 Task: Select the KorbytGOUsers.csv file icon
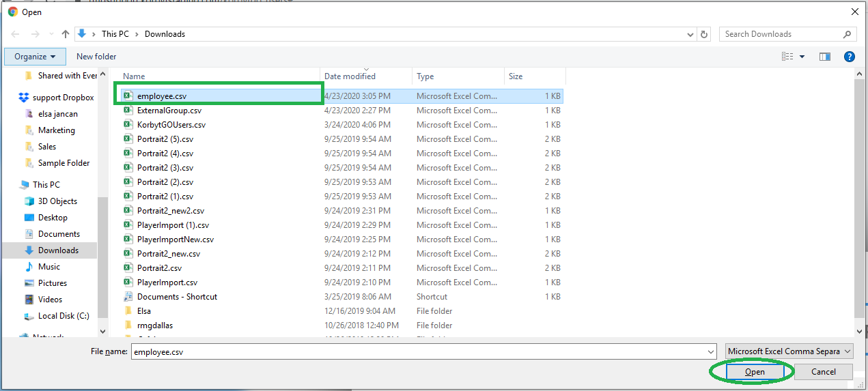click(128, 125)
